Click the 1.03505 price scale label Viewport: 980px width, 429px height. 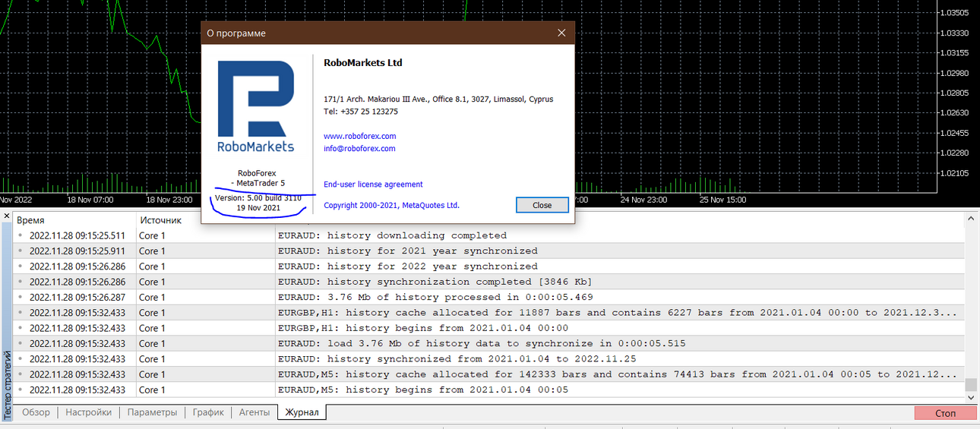(x=953, y=13)
